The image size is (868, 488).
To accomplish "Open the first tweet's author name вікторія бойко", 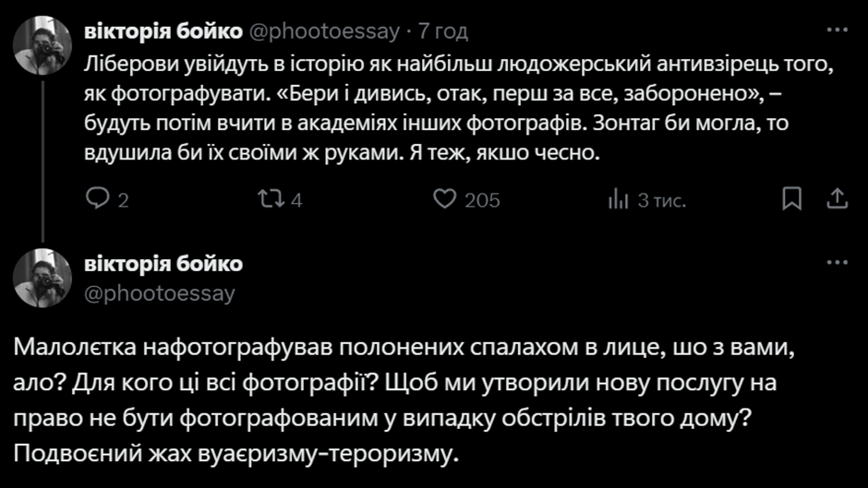I will pyautogui.click(x=163, y=30).
